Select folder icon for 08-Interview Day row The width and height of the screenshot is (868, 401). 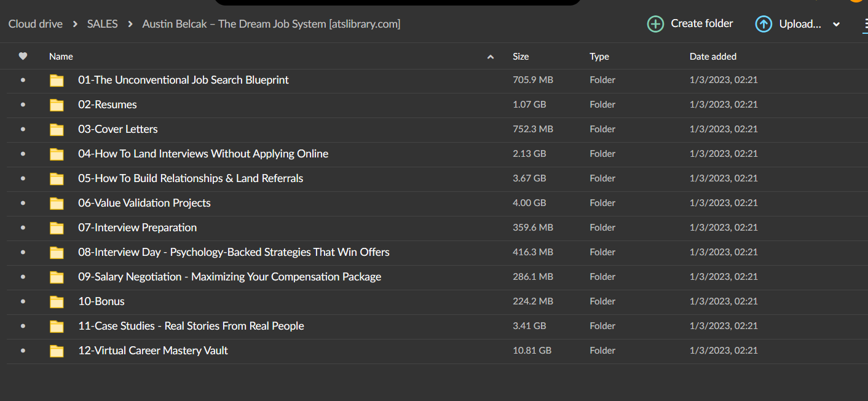tap(57, 252)
